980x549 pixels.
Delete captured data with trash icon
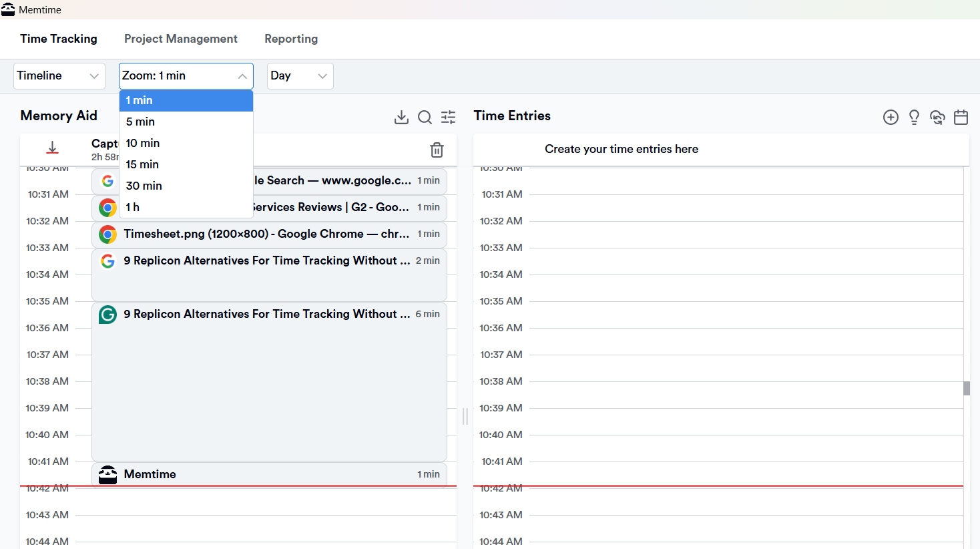point(437,150)
